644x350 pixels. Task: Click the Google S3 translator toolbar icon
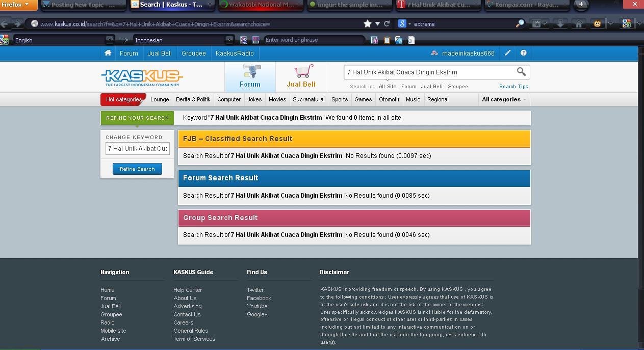tap(627, 23)
